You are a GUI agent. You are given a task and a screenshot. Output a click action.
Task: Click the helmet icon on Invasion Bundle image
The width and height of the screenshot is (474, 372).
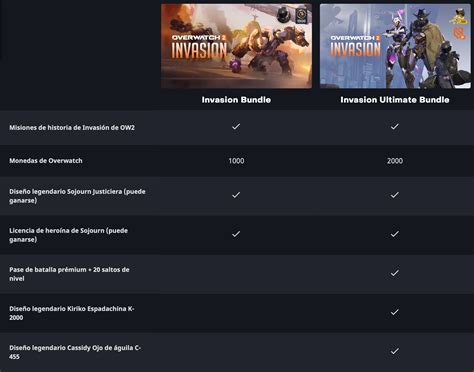(284, 15)
